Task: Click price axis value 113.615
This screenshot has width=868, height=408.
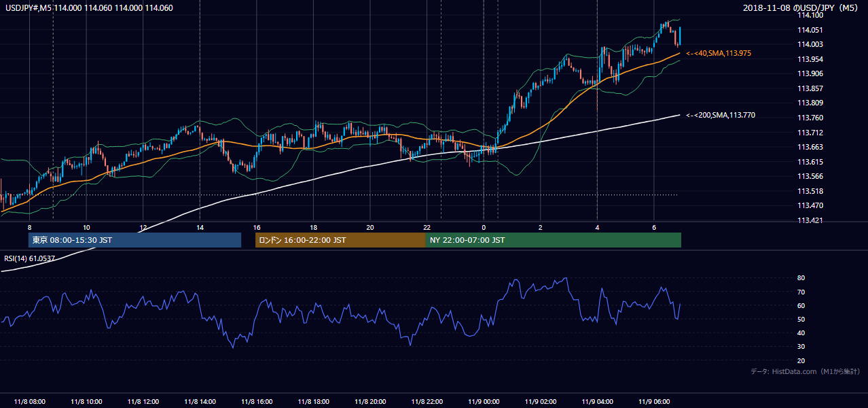Action: [810, 162]
